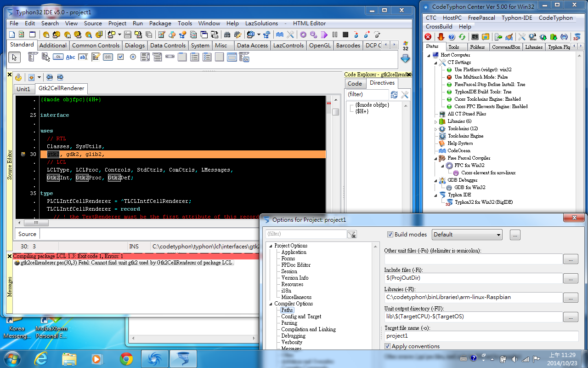Screen dimensions: 588x368
Task: Click the Code Explorer options wrench icon
Action: tap(405, 94)
